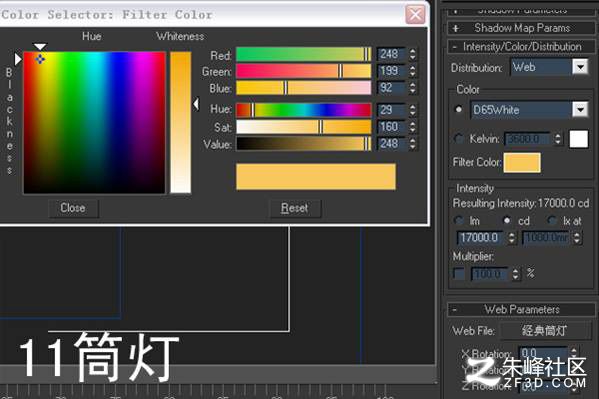Click the Kelvin spinner arrows
This screenshot has width=599, height=399.
coord(558,139)
